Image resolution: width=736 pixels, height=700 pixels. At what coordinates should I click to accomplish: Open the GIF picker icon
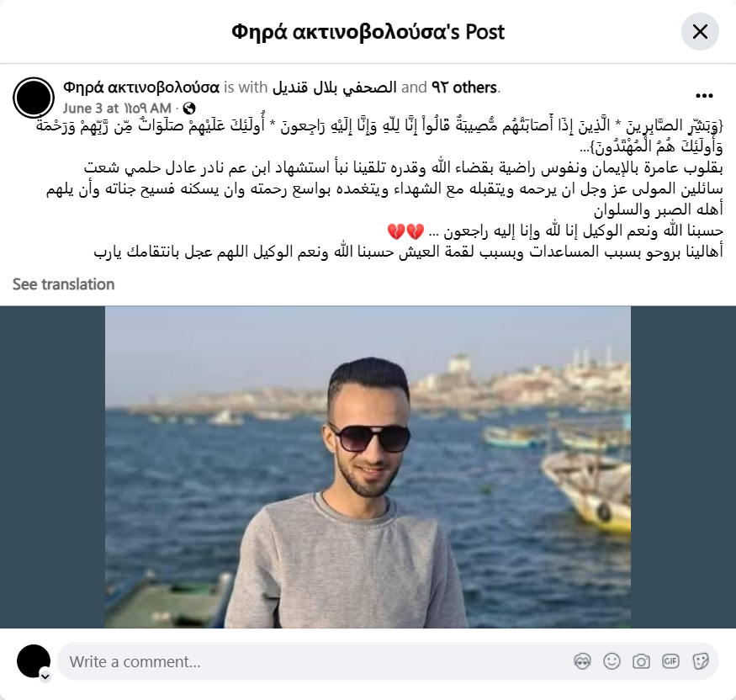670,661
